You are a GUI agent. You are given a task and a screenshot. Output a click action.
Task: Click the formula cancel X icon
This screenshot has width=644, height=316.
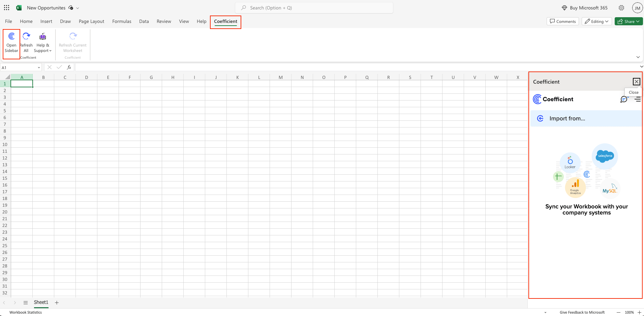50,67
